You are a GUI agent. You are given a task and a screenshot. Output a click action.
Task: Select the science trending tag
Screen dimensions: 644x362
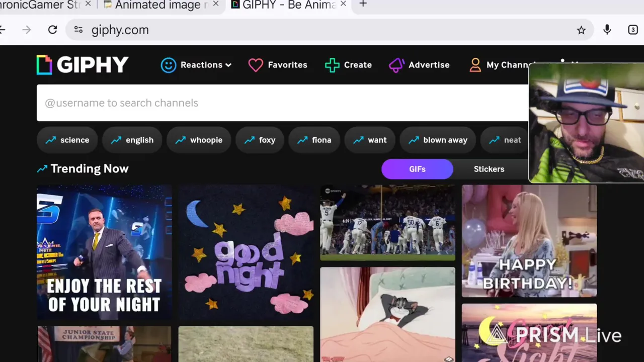67,140
